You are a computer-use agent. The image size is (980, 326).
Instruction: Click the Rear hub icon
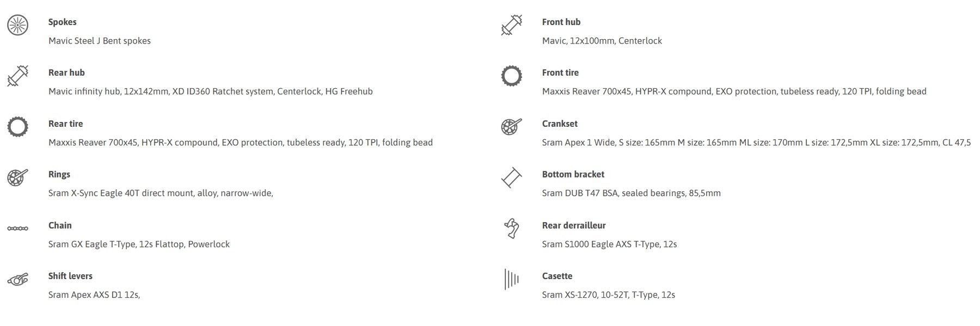[17, 76]
